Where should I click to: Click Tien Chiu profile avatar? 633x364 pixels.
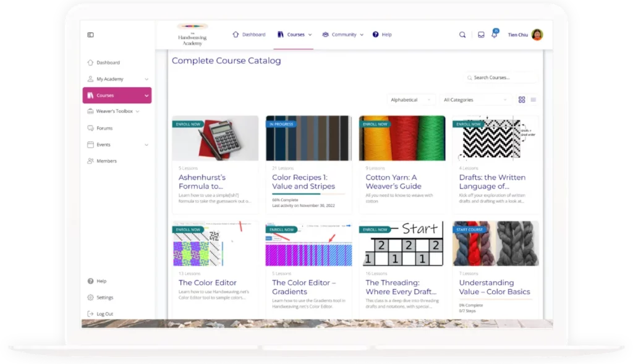[537, 35]
